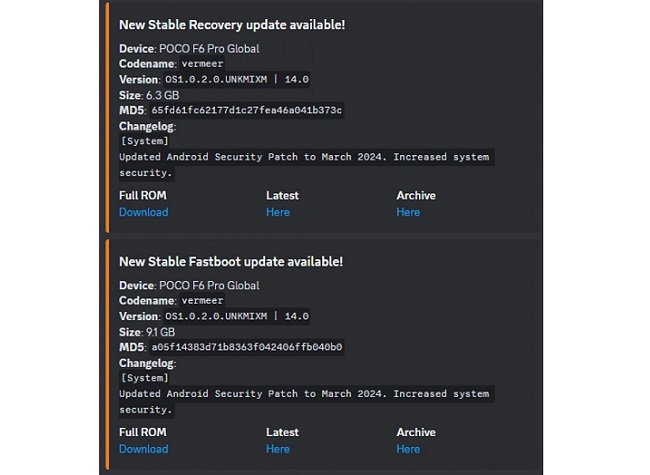Open the Recovery update Latest Here link
This screenshot has height=475, width=650.
[x=278, y=212]
